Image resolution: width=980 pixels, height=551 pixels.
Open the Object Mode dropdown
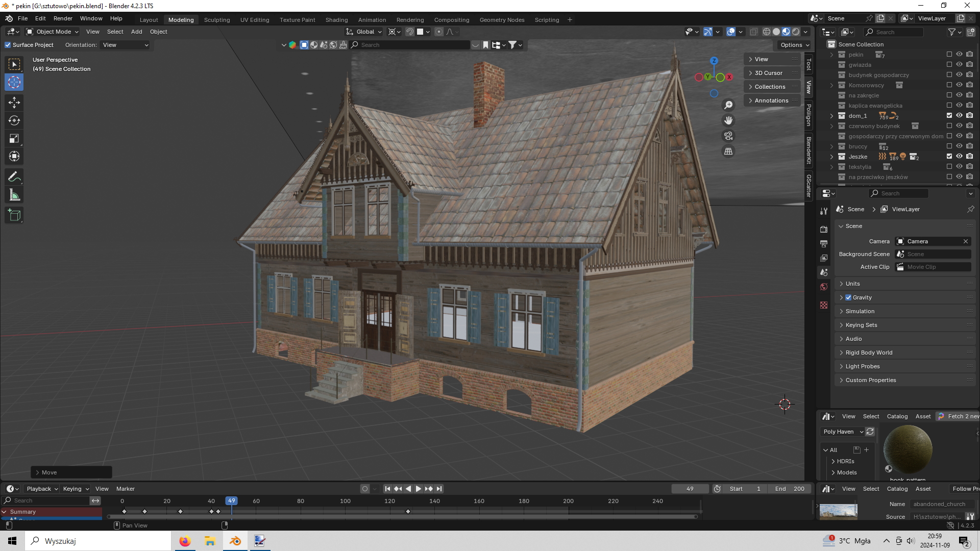(52, 32)
